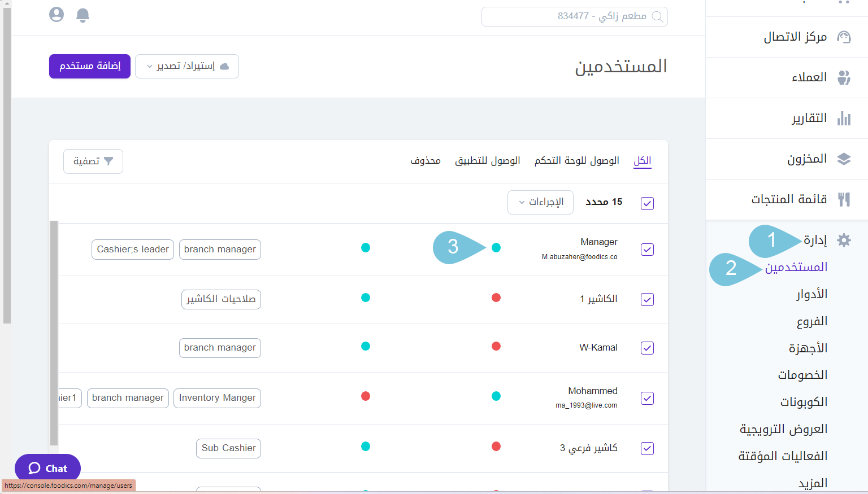Switch to الوصول للوحة التحكم tab
Viewport: 868px width, 494px height.
pyautogui.click(x=576, y=161)
